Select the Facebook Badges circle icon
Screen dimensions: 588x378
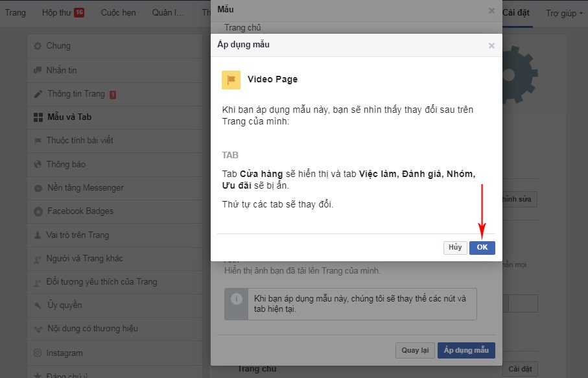37,211
